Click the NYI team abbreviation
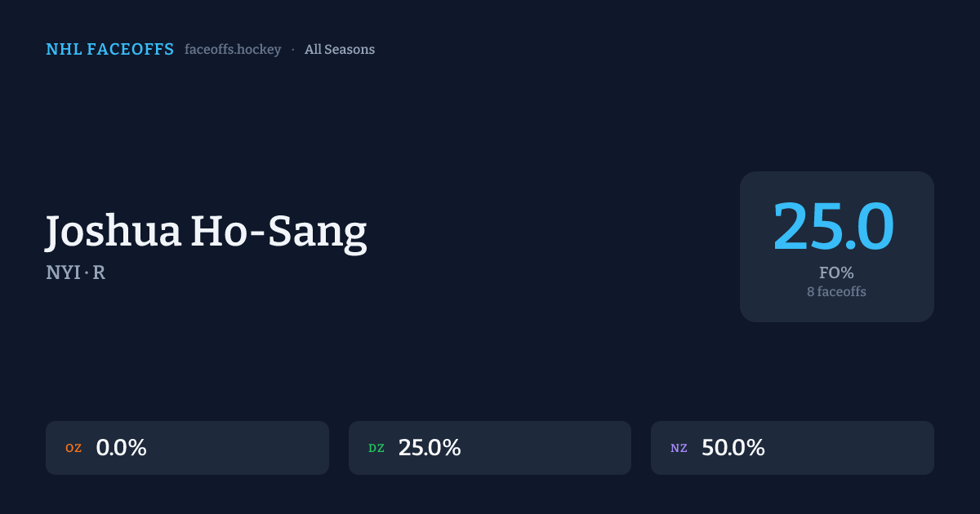980x514 pixels. (x=62, y=273)
